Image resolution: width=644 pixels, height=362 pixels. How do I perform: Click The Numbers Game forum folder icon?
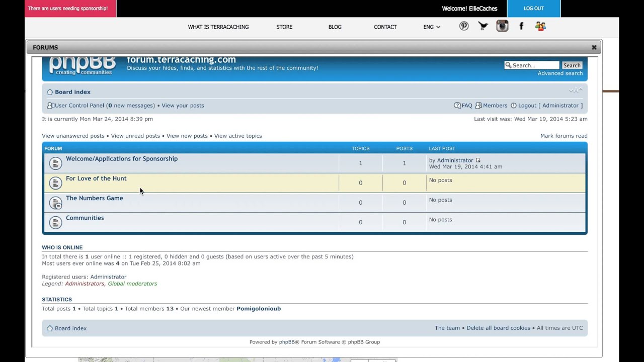click(55, 203)
